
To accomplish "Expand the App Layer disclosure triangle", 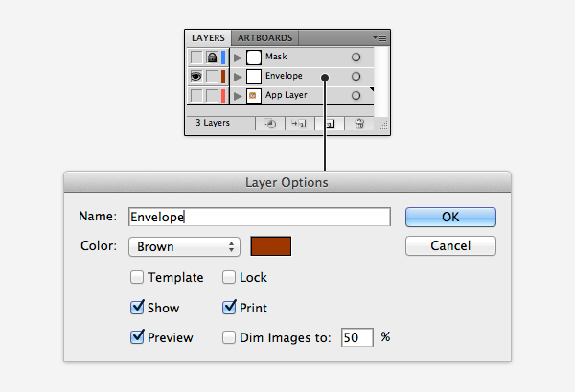I will point(238,96).
